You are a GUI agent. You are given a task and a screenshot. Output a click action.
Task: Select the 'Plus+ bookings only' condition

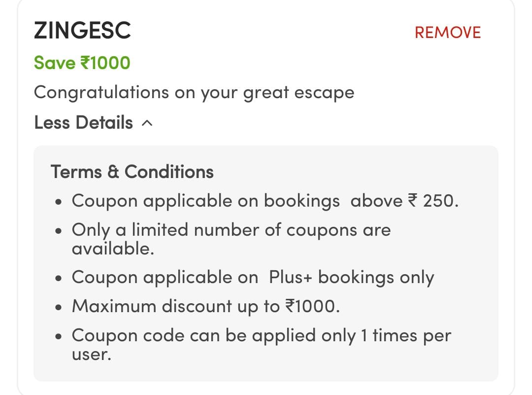253,278
